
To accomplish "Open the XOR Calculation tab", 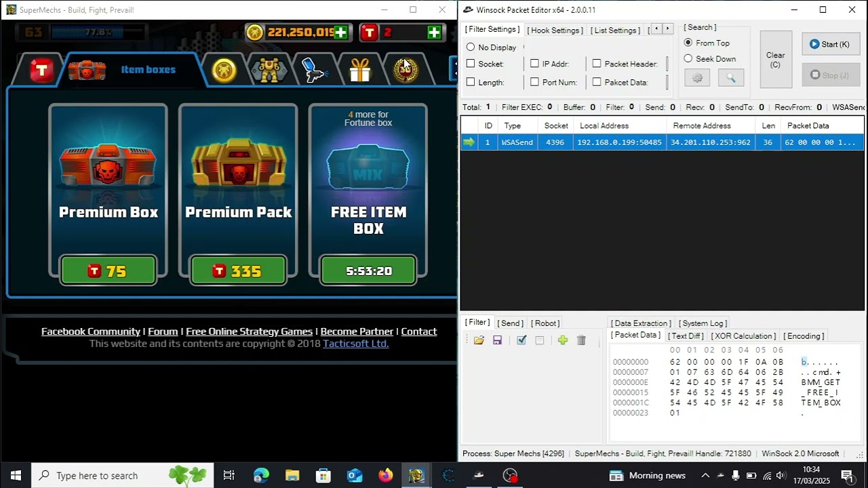I will pos(743,336).
